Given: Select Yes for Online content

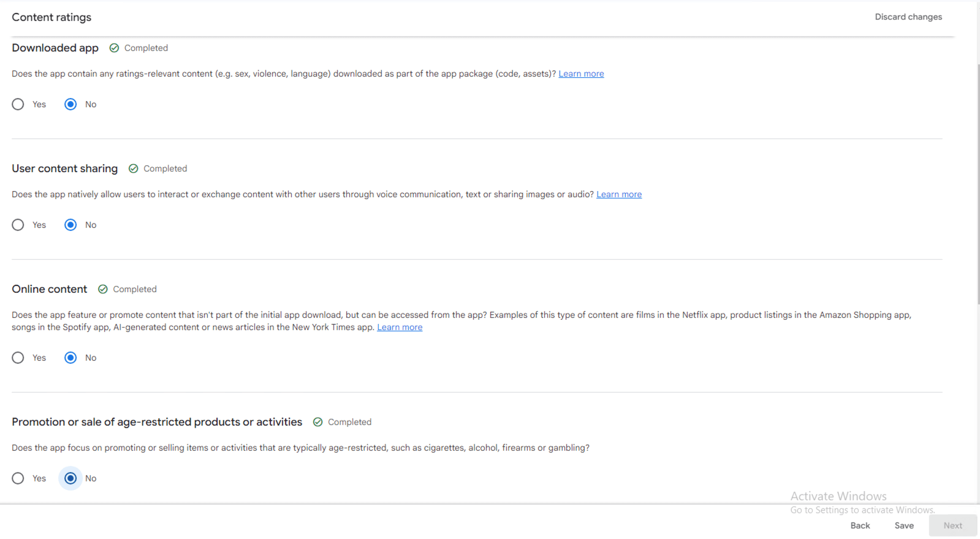Looking at the screenshot, I should (18, 358).
